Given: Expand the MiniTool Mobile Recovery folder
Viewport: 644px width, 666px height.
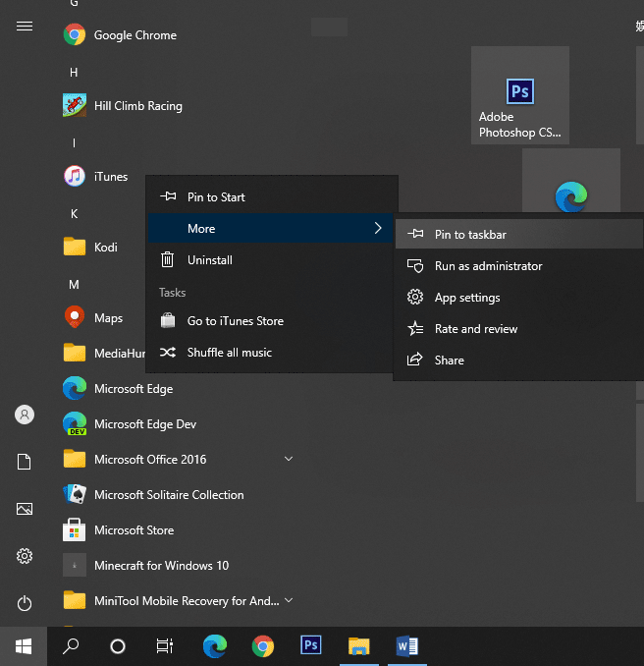Looking at the screenshot, I should tap(289, 600).
